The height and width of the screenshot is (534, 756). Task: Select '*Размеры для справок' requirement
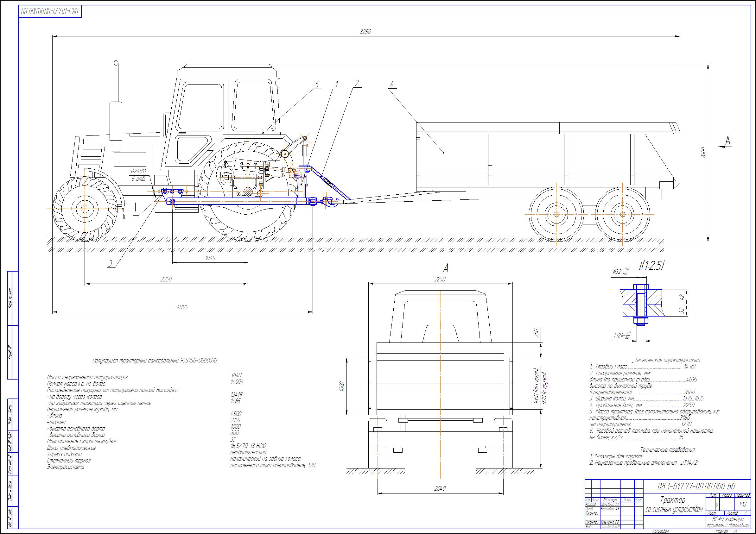pos(616,456)
